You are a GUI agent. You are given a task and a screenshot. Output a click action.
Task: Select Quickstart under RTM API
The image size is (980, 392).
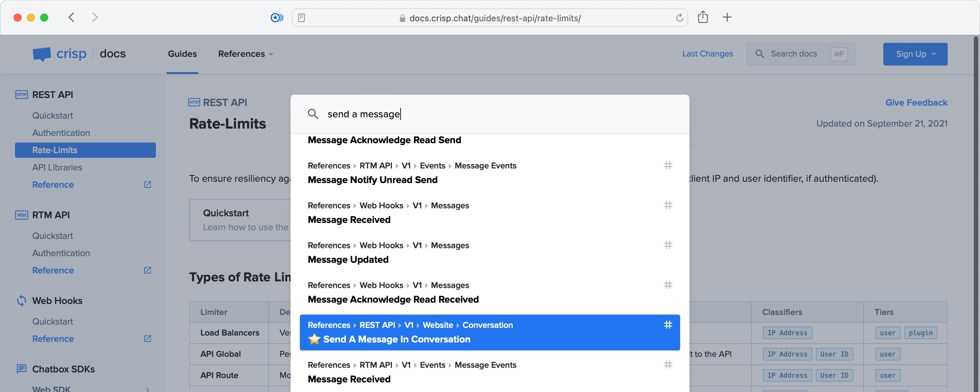pos(53,236)
